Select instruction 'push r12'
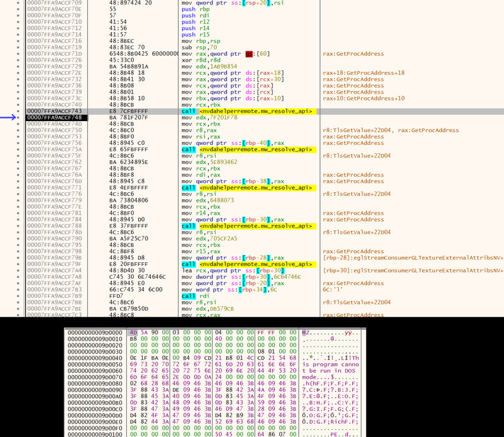This screenshot has width=504, height=437. pos(195,22)
